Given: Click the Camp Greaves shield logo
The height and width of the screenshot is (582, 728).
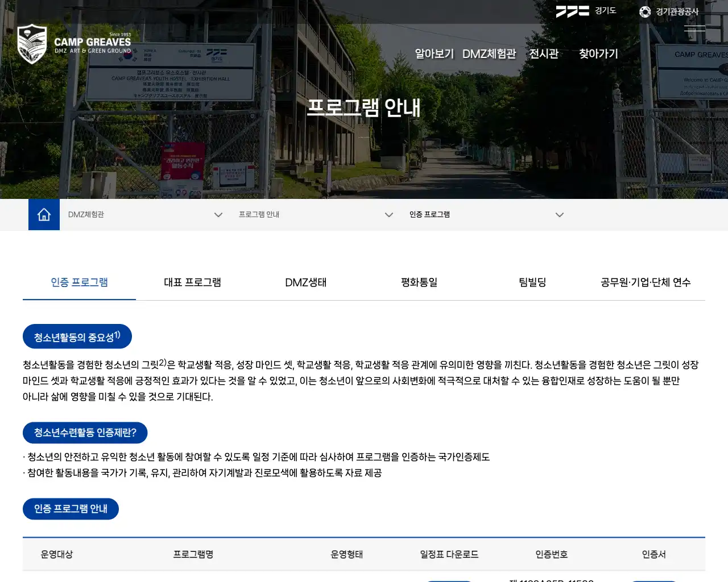Looking at the screenshot, I should [x=32, y=44].
